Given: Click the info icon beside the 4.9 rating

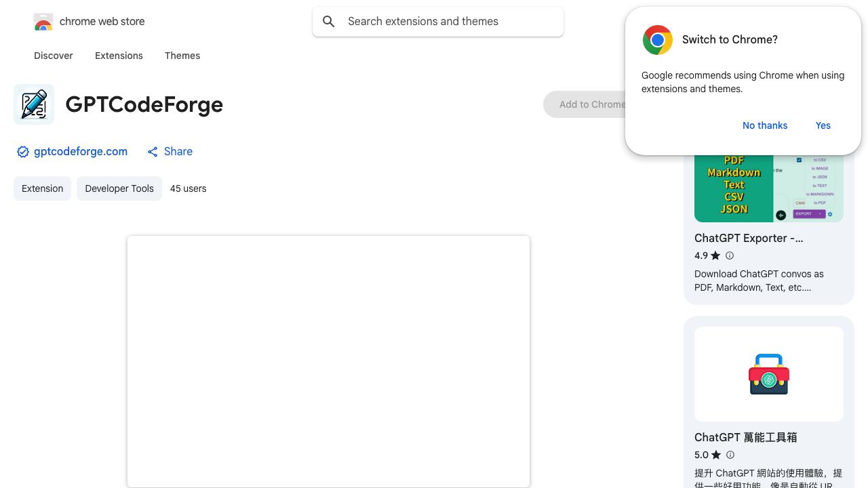Looking at the screenshot, I should [730, 256].
